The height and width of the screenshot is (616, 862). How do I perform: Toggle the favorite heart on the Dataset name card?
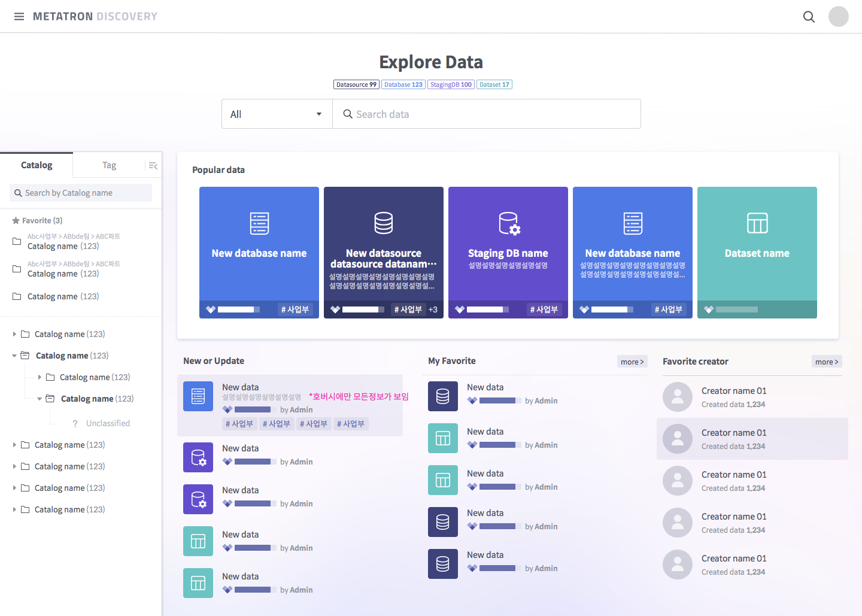708,309
